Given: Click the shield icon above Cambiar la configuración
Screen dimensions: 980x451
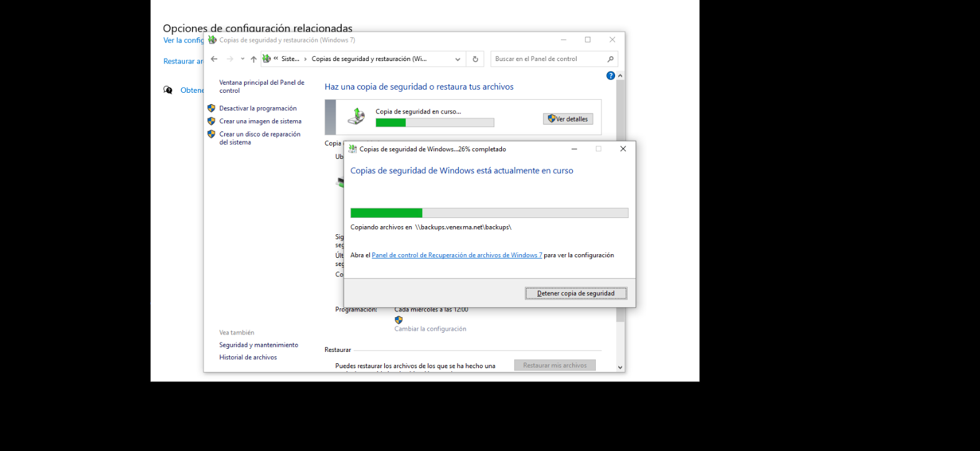Looking at the screenshot, I should pyautogui.click(x=398, y=320).
